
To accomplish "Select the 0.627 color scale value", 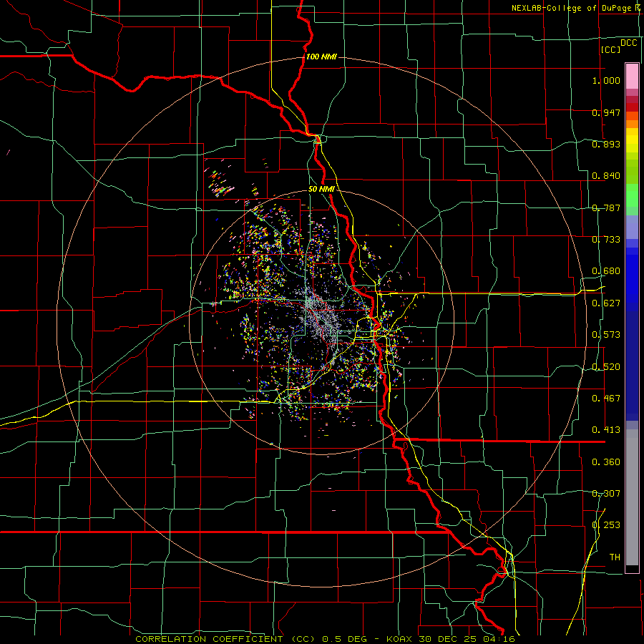I will click(x=606, y=303).
